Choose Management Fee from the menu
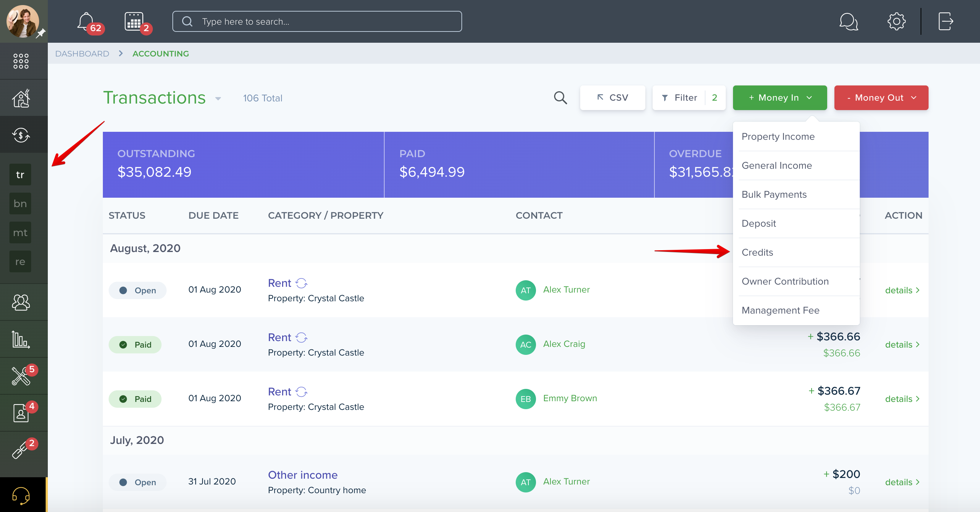Viewport: 980px width, 512px height. click(x=796, y=310)
